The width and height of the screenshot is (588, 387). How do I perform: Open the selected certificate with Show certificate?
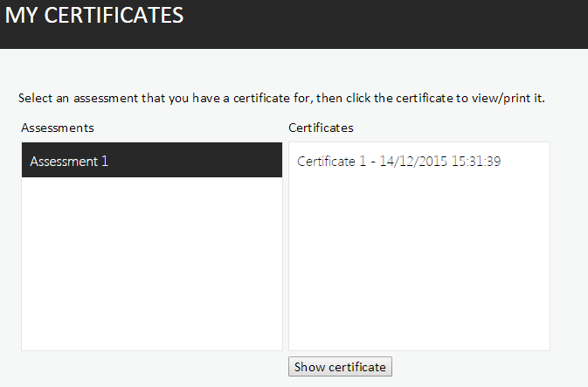coord(340,366)
